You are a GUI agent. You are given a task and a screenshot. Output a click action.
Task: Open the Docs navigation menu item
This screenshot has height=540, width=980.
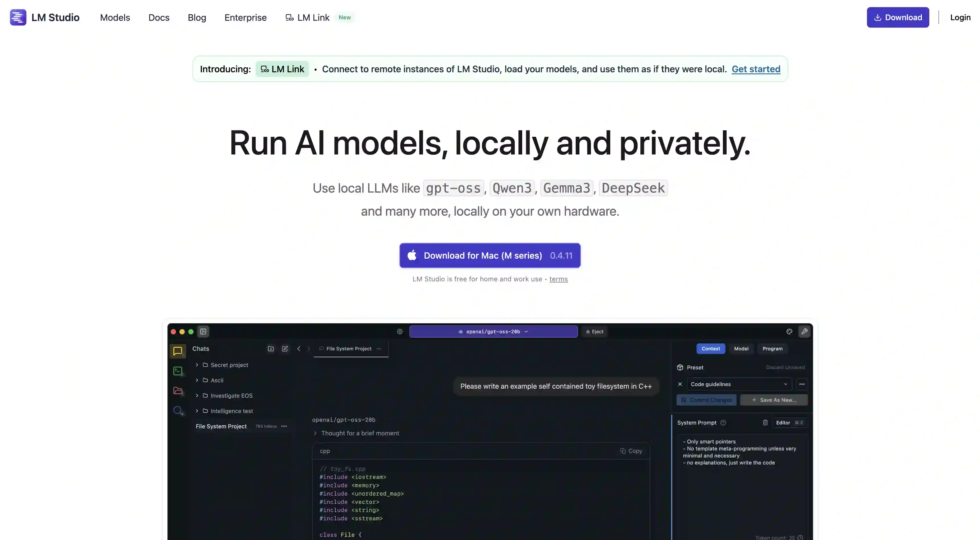coord(159,17)
